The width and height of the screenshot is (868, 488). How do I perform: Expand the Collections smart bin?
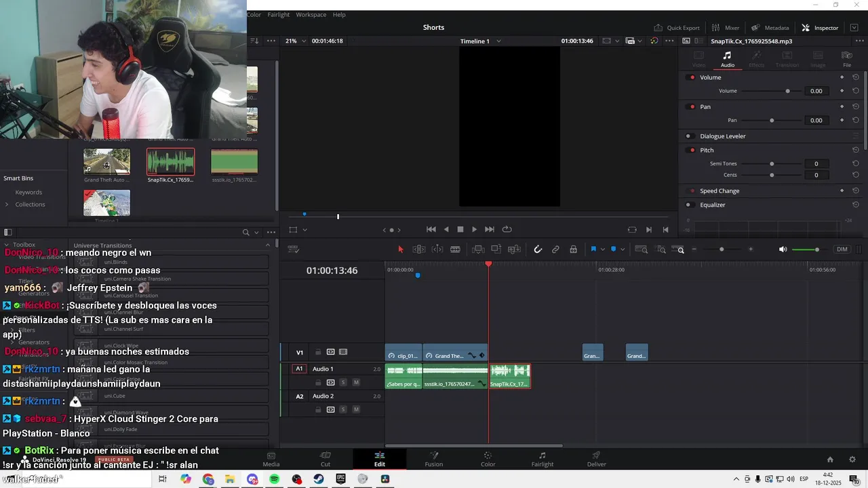[x=7, y=205]
